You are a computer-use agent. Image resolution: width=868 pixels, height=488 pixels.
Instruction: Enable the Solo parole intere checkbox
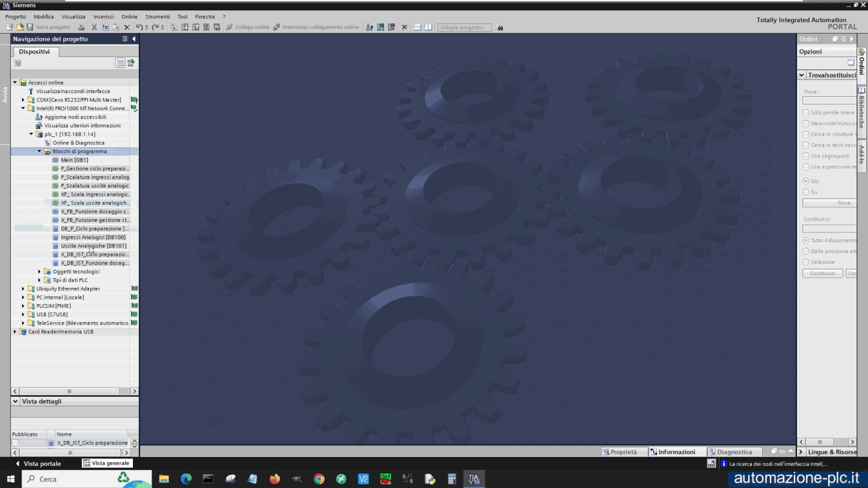pyautogui.click(x=806, y=113)
